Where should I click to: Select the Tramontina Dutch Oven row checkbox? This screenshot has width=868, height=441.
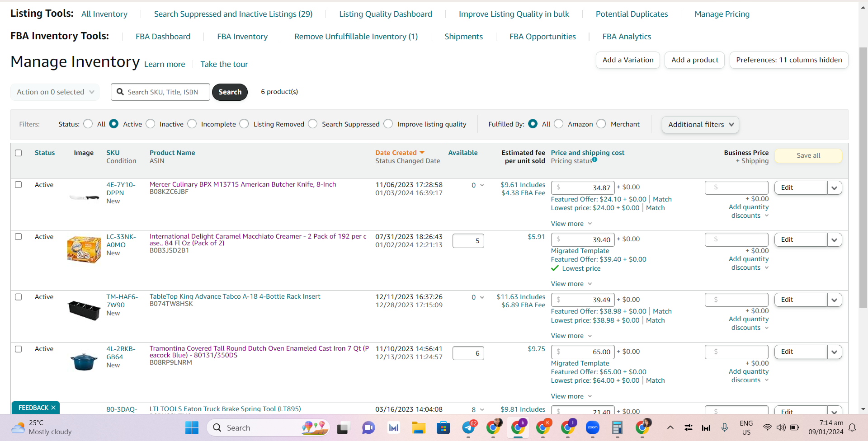(19, 349)
